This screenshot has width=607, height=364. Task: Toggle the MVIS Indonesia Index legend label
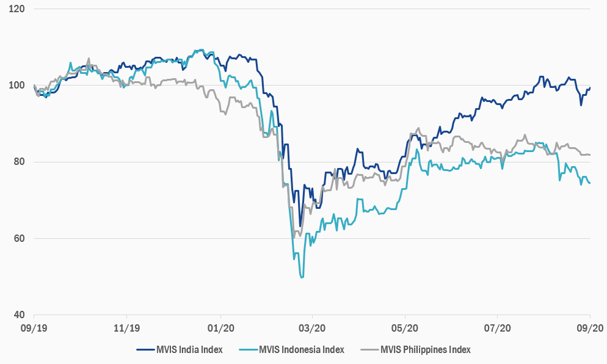click(302, 350)
